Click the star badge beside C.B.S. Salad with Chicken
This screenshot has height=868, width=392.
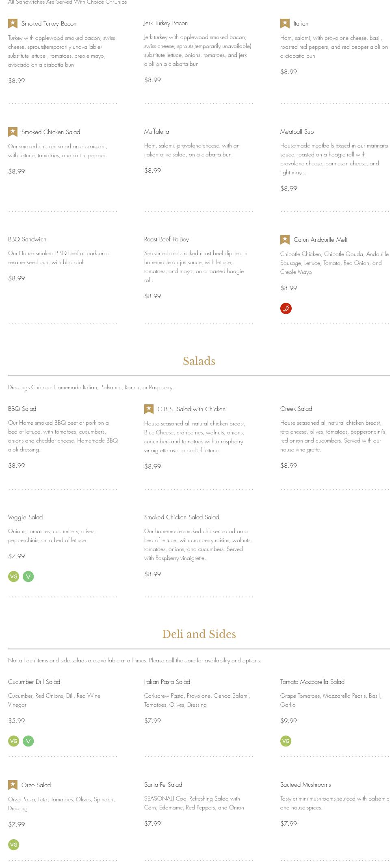(x=149, y=409)
